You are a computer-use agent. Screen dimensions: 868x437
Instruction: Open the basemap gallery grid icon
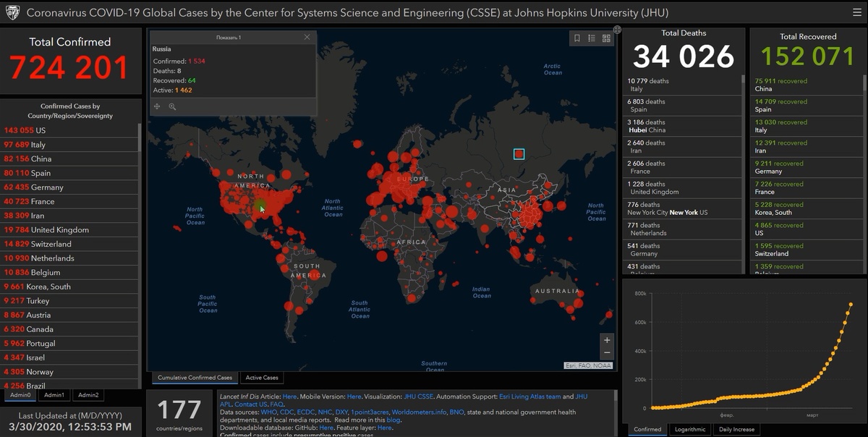pyautogui.click(x=606, y=38)
